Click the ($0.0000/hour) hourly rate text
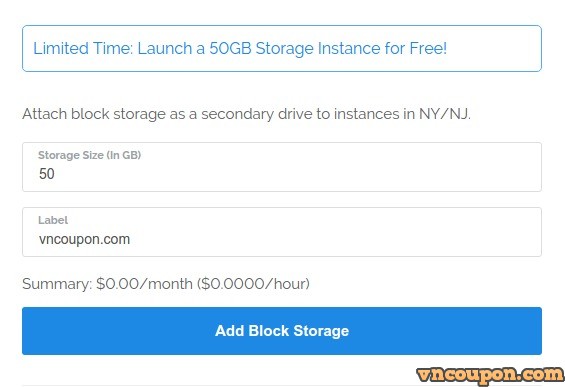Screen dimensions: 565x387 tap(253, 284)
